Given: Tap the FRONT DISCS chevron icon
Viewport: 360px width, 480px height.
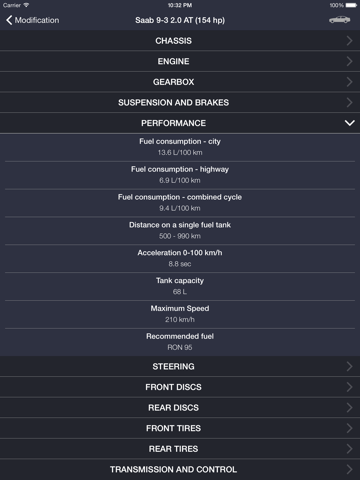Looking at the screenshot, I should click(x=349, y=387).
